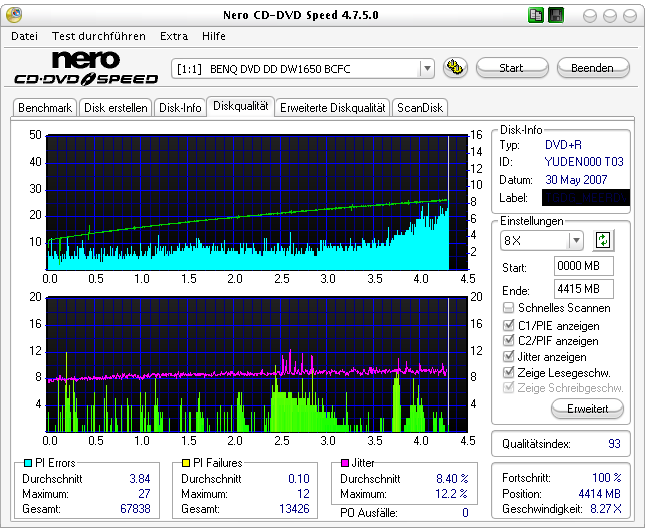Click the PI Errors Durchschnitt value 3.84
Screen dimensions: 645x528
pos(140,479)
